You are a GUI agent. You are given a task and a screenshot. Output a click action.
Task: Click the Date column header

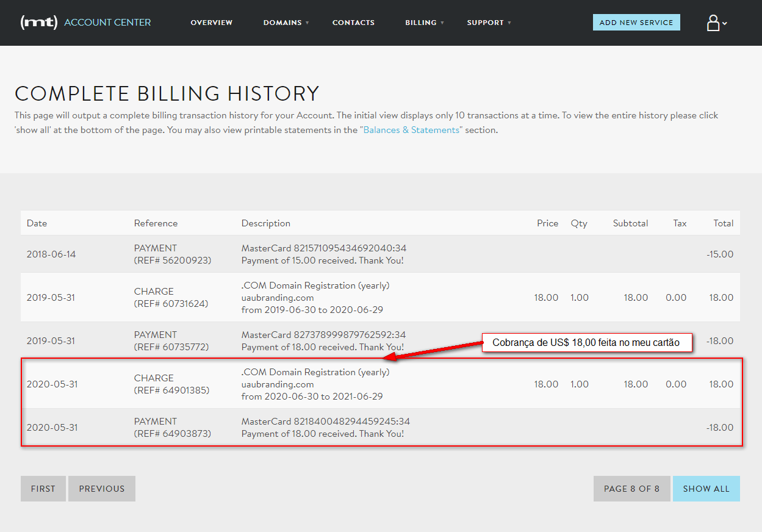(37, 223)
